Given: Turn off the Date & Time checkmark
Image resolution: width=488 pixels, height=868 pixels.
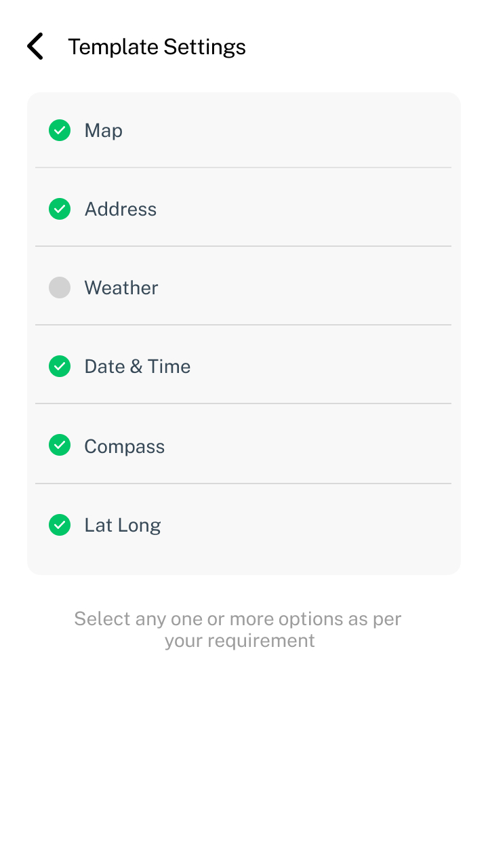Looking at the screenshot, I should pos(60,367).
